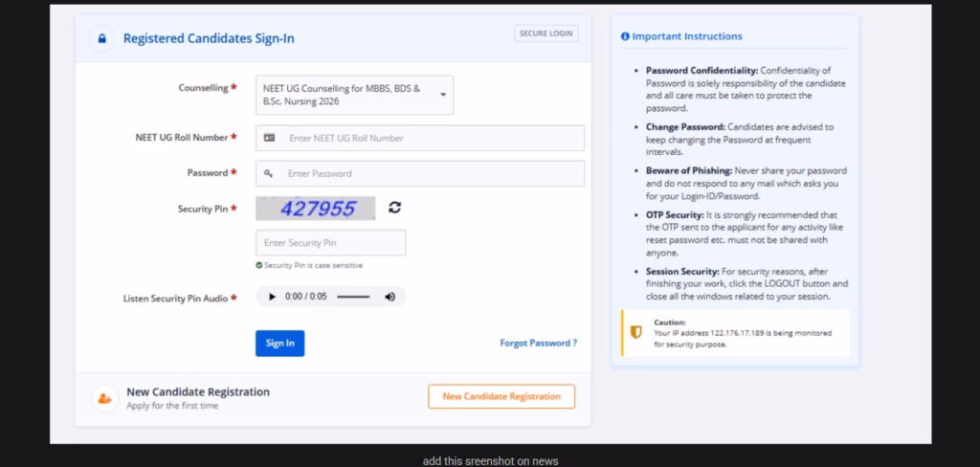The image size is (980, 467).
Task: Click the Apply for the first time text
Action: click(x=172, y=406)
